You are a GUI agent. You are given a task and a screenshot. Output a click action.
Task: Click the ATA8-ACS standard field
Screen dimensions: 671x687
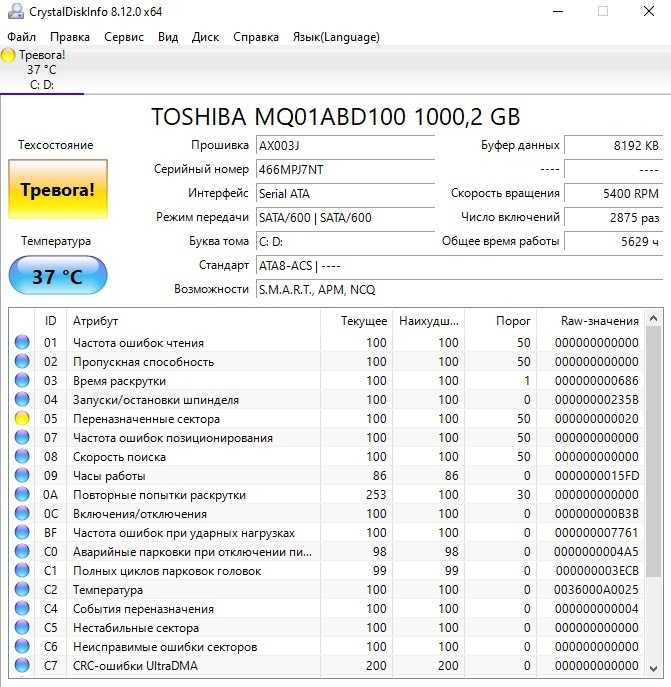(x=459, y=266)
